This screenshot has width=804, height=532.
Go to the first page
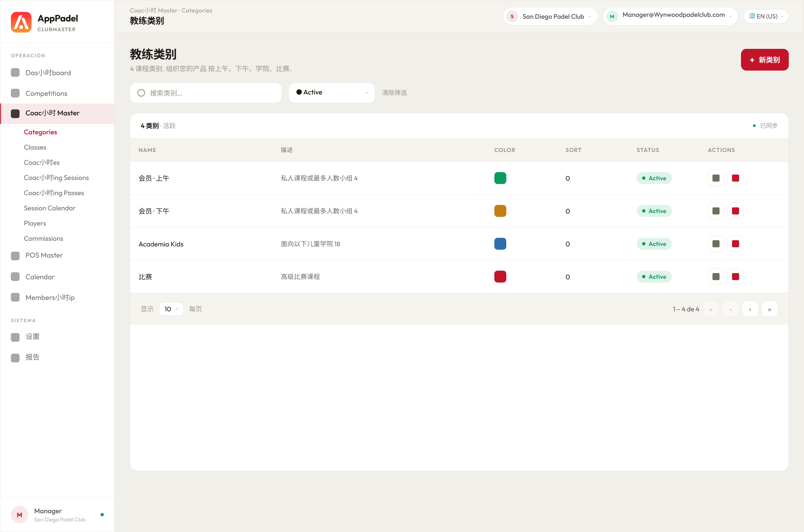[x=711, y=309]
